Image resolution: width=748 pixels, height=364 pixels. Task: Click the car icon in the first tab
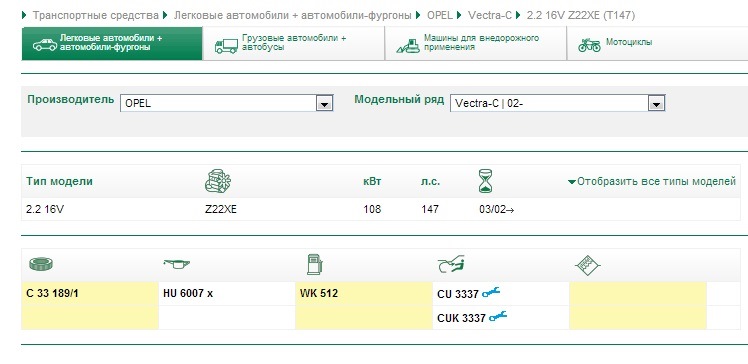tap(44, 45)
